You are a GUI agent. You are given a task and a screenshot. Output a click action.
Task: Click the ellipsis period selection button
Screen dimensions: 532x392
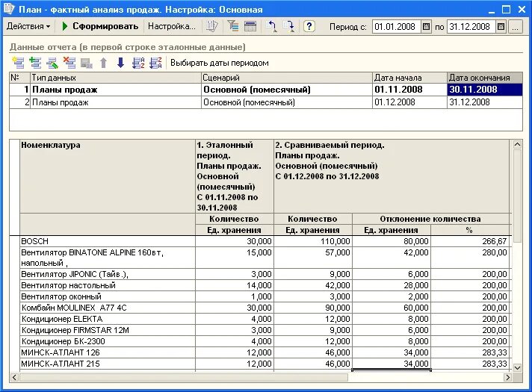515,27
